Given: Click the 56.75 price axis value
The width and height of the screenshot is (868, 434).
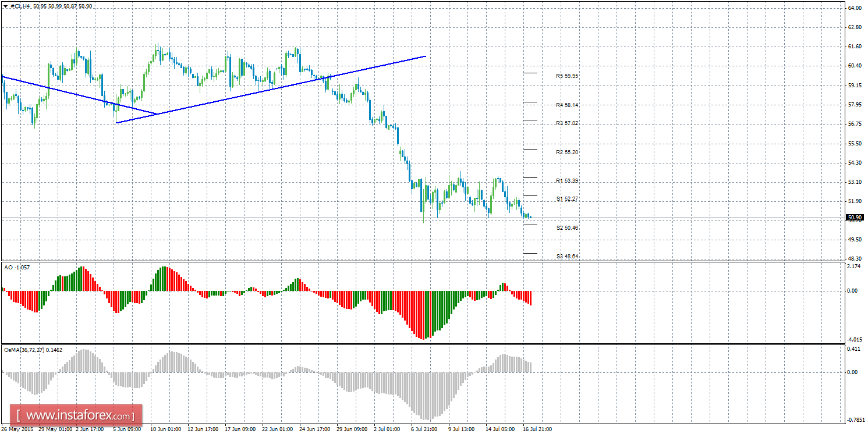Looking at the screenshot, I should [x=855, y=124].
